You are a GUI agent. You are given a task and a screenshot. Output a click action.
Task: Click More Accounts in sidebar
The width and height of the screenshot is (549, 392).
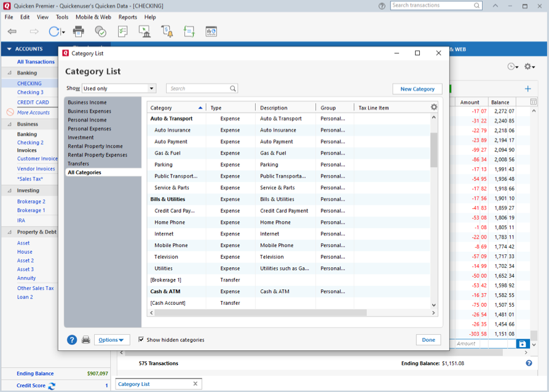point(33,112)
